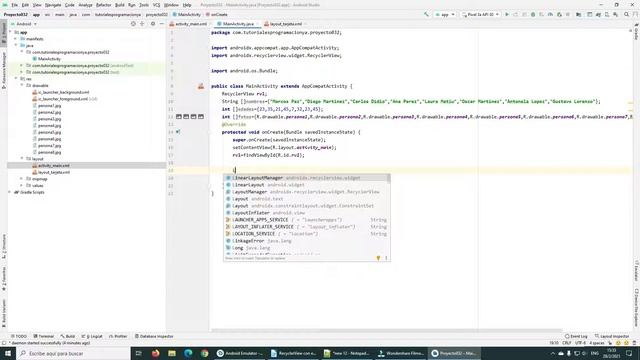640x360 pixels.
Task: Click the Windows search box in taskbar
Action: pos(73,353)
